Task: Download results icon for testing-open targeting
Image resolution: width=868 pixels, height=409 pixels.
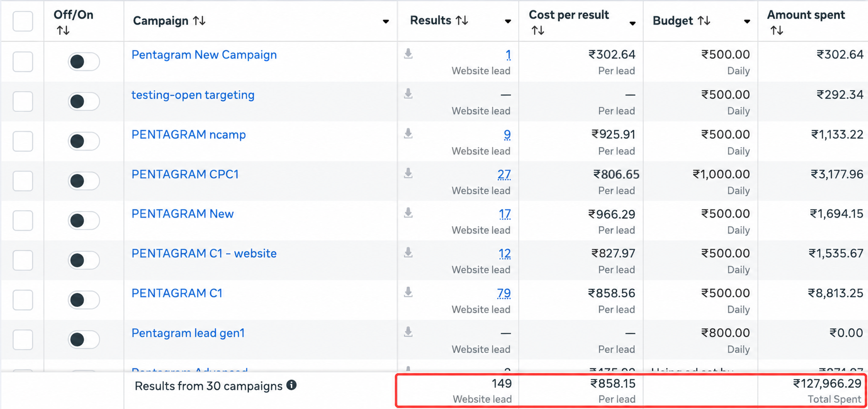Action: pos(408,94)
